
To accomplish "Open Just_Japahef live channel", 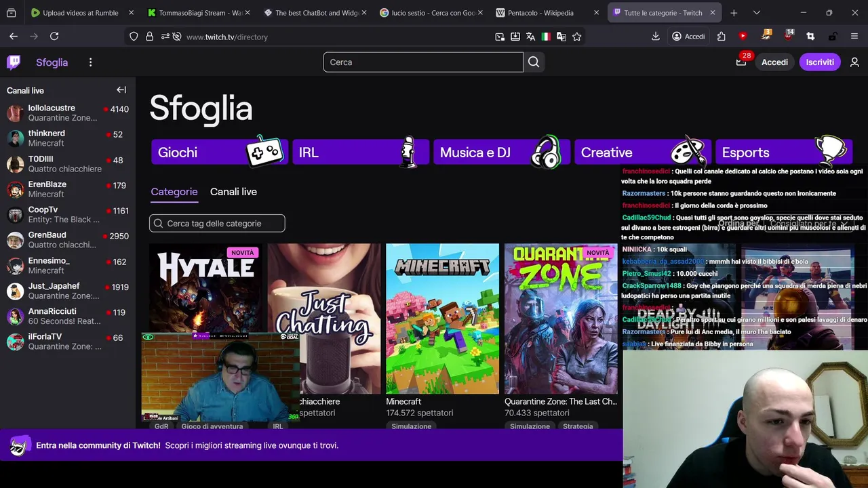I will [68, 291].
